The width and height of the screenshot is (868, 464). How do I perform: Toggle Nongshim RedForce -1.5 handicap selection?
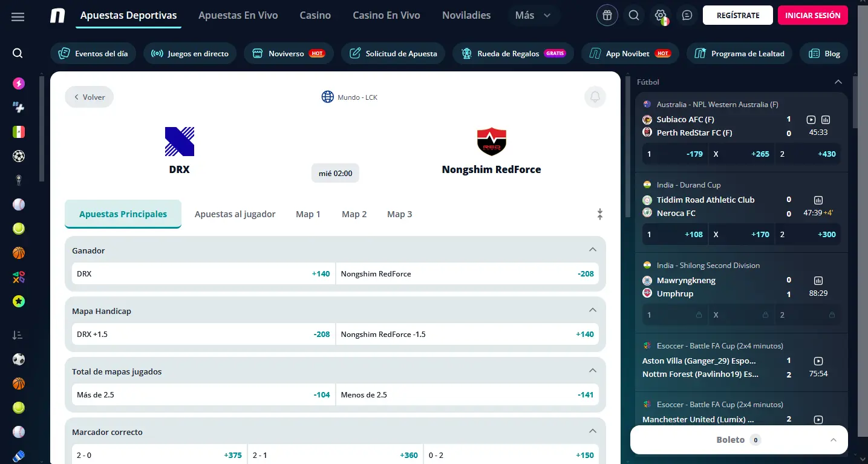coord(468,334)
